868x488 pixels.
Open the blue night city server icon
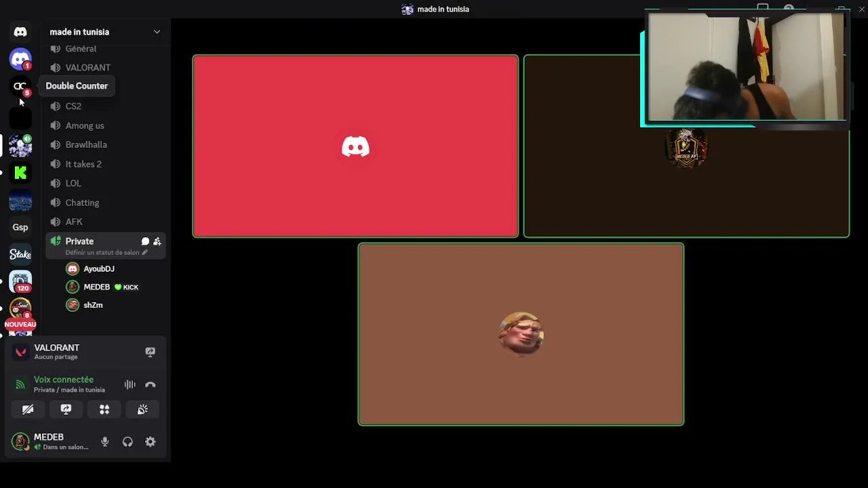(x=20, y=201)
